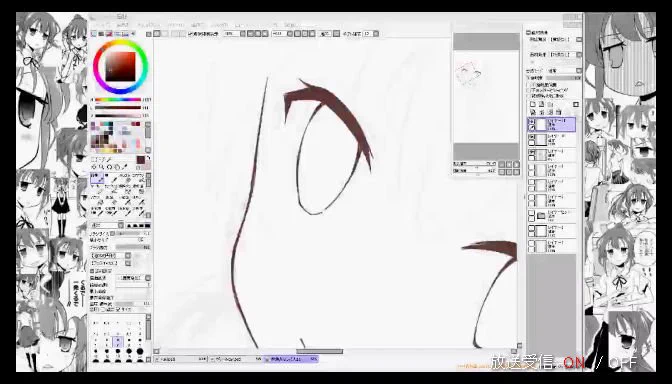
Task: Open the brush texture dropdown
Action: [128, 263]
